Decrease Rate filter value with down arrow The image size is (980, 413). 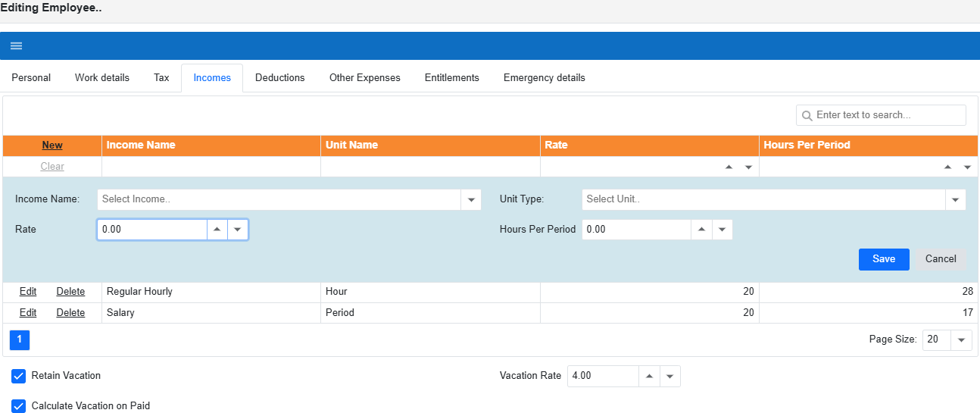[x=748, y=167]
